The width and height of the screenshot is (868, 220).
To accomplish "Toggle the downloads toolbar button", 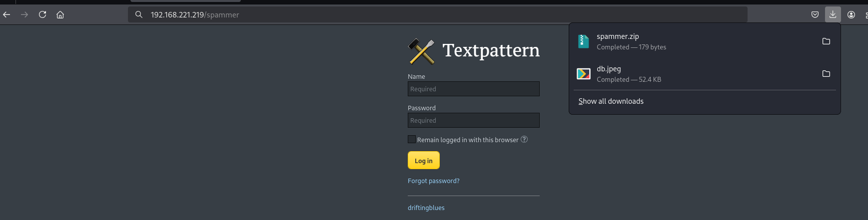I will (x=833, y=14).
